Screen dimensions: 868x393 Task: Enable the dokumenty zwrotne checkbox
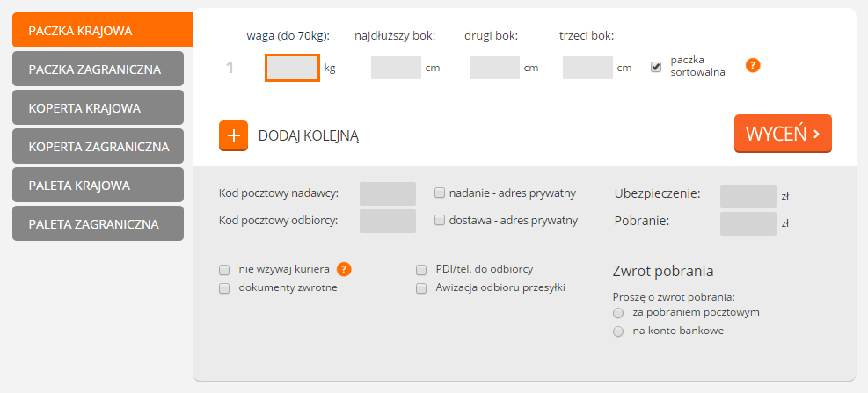[x=224, y=287]
